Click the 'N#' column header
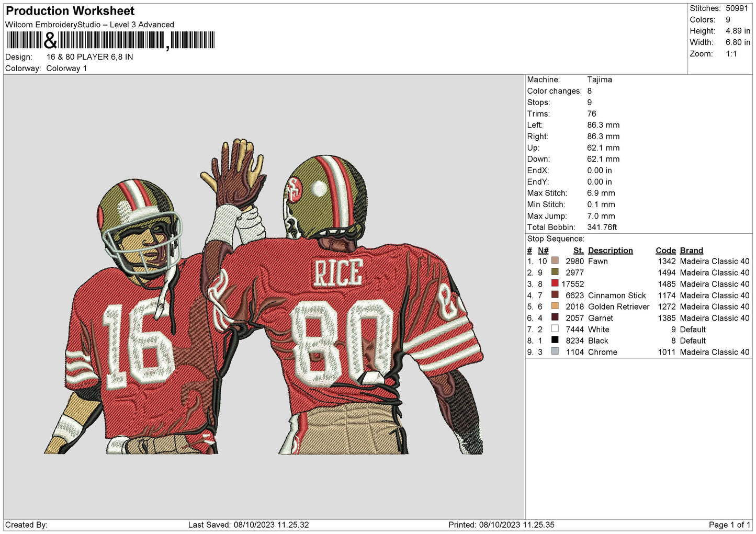 click(x=543, y=251)
